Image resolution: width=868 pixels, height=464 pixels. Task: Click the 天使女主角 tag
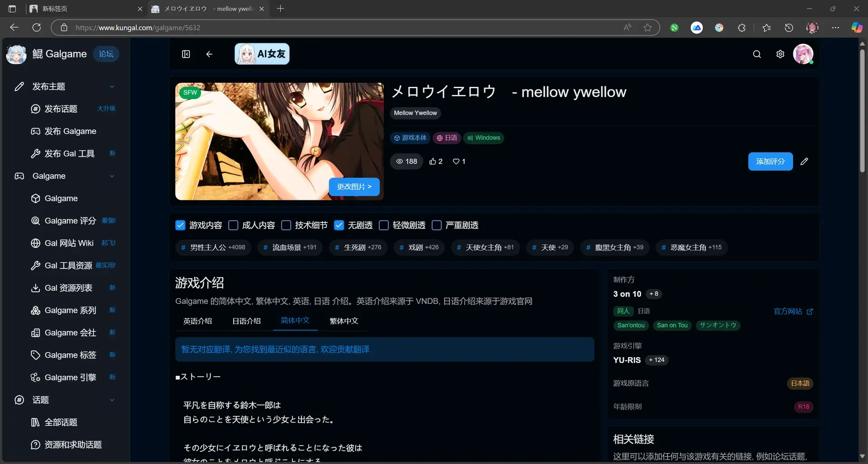[x=485, y=247]
